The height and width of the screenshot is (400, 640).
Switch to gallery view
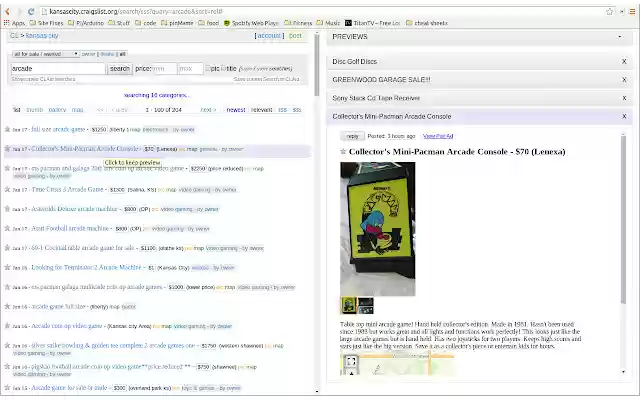point(57,110)
